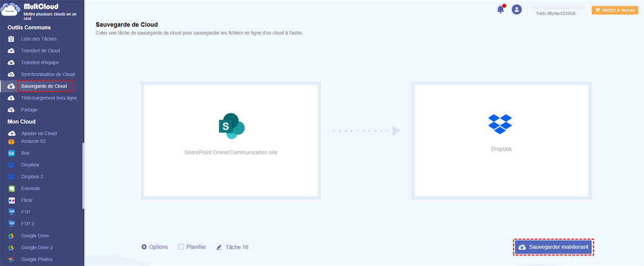Click the Transfert d'équipe icon

[11, 62]
